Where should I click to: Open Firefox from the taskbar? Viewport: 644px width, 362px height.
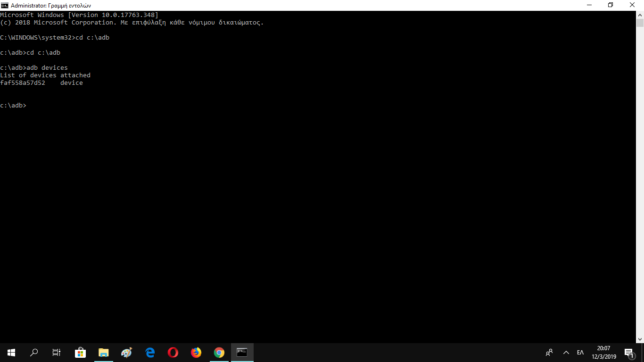[x=196, y=352]
